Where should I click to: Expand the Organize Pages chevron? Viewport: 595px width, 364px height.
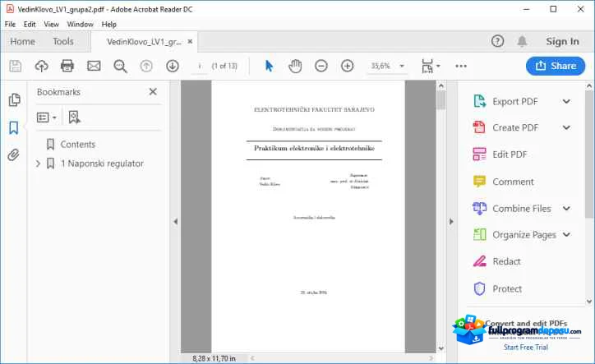tap(566, 234)
